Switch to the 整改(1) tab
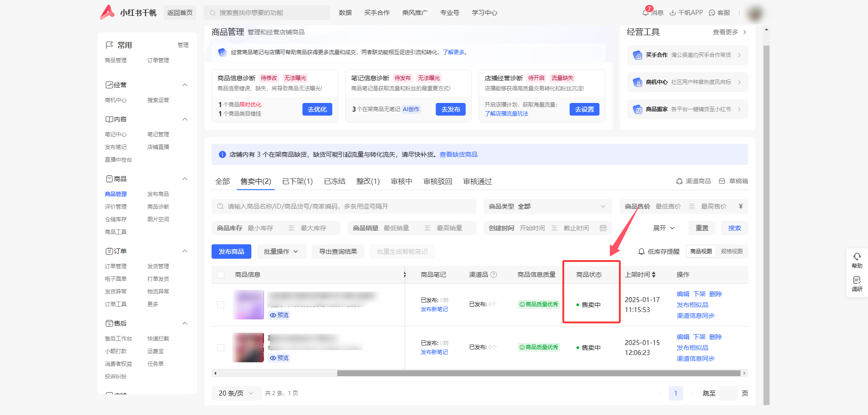Image resolution: width=868 pixels, height=415 pixels. point(368,182)
